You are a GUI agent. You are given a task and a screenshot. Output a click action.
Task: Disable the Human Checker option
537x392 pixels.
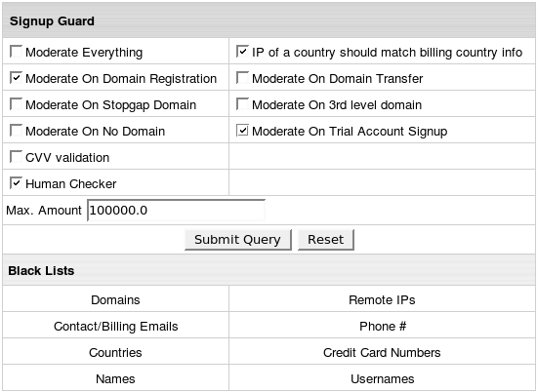tap(16, 183)
